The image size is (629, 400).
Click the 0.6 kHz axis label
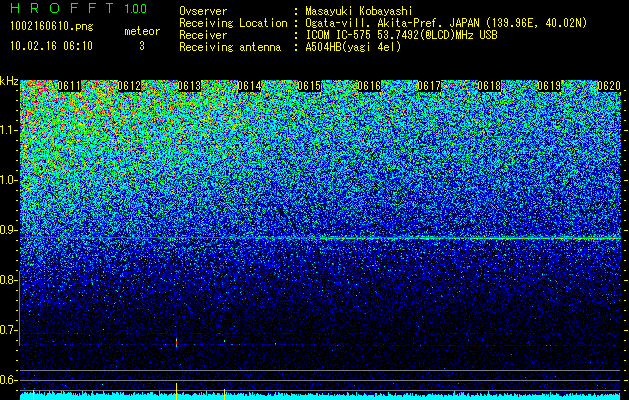9,380
